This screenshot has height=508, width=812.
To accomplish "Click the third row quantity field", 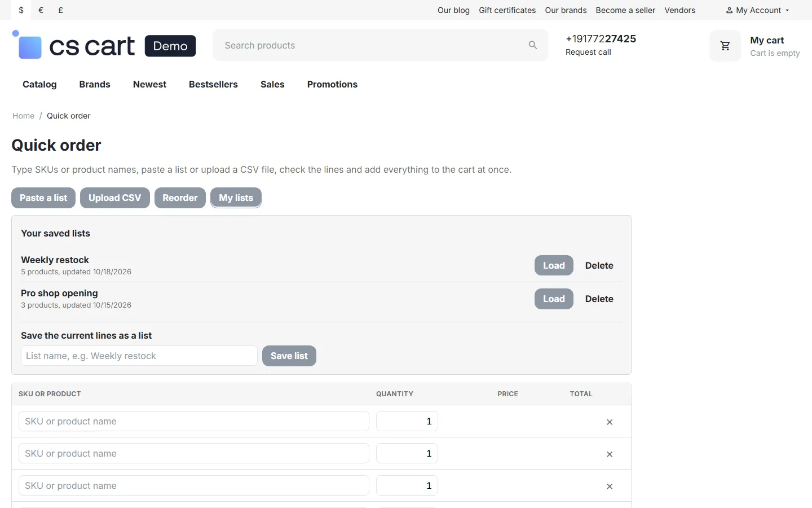I will tap(407, 485).
